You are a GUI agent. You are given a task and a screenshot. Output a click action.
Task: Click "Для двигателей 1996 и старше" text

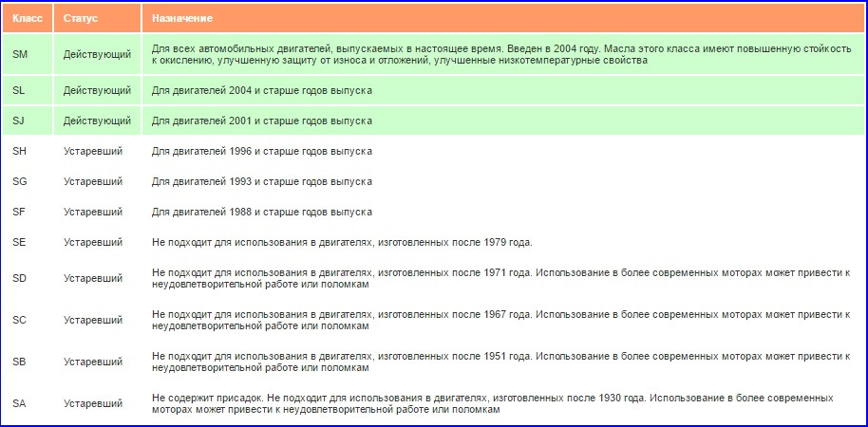pos(262,151)
